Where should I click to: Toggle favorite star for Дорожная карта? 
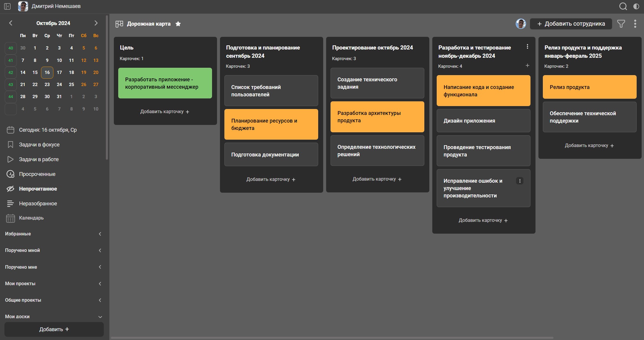click(178, 24)
